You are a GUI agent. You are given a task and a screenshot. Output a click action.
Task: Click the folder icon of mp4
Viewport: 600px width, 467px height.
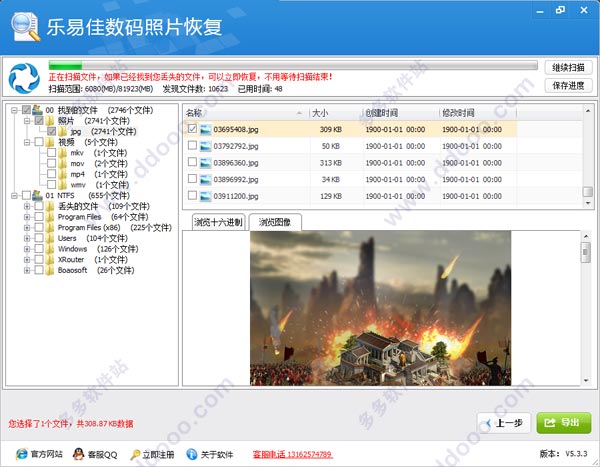pyautogui.click(x=62, y=174)
